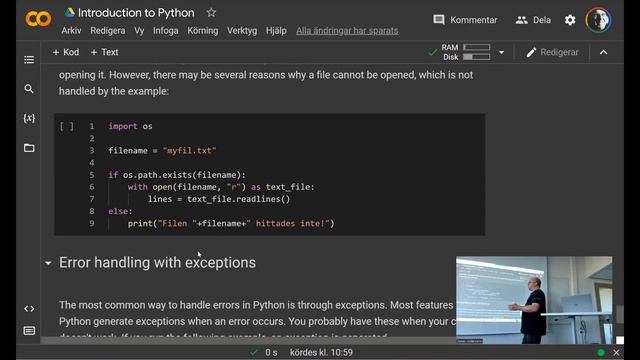This screenshot has height=360, width=640.
Task: Click the line filename = "myfil.txt"
Action: click(x=162, y=151)
